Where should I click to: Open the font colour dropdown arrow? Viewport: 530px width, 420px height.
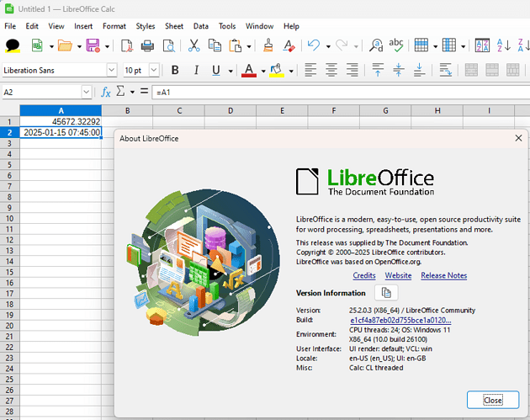[x=263, y=71]
